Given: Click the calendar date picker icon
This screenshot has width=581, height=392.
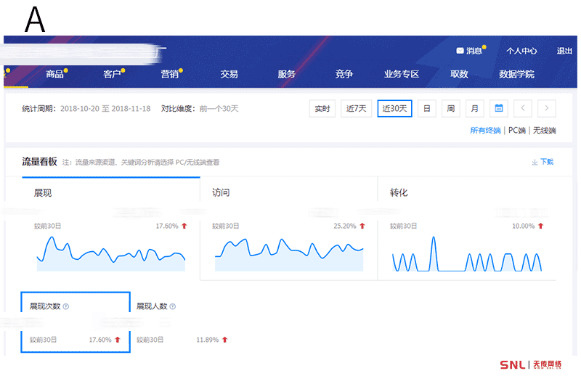Looking at the screenshot, I should tap(499, 109).
